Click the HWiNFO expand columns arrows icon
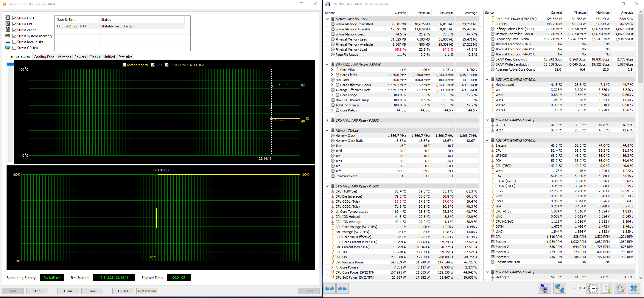The width and height of the screenshot is (644, 298). [329, 288]
